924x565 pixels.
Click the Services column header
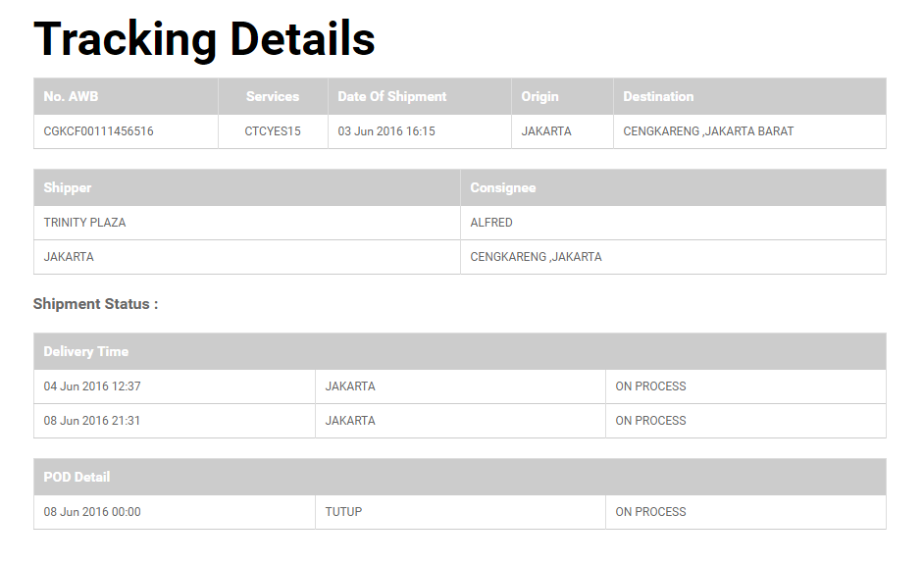[x=273, y=96]
